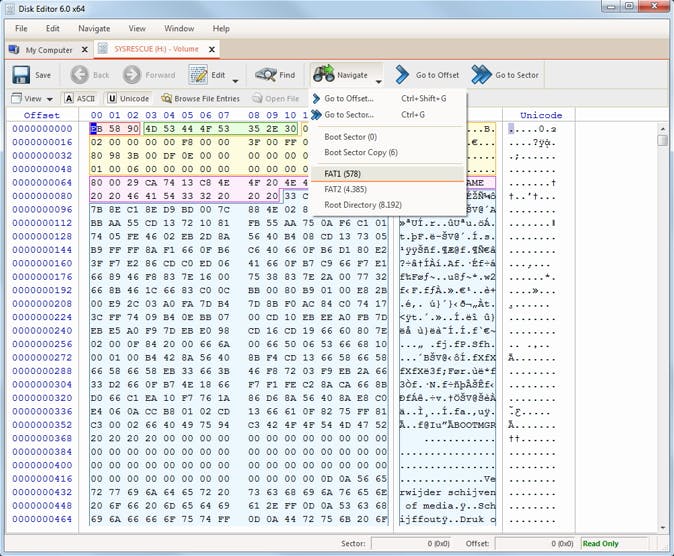Click the vertical scrollbar down arrow
Viewport: 674px width, 556px height.
point(662,526)
